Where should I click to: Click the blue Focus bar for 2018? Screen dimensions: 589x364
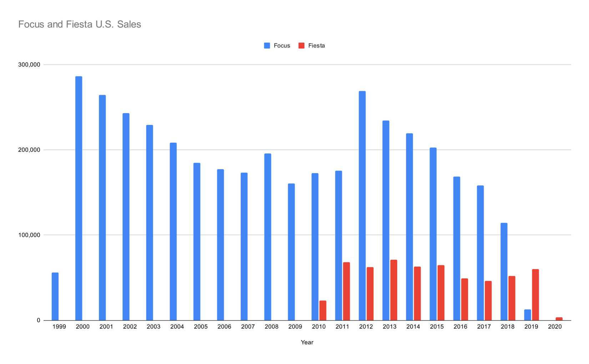pyautogui.click(x=504, y=271)
